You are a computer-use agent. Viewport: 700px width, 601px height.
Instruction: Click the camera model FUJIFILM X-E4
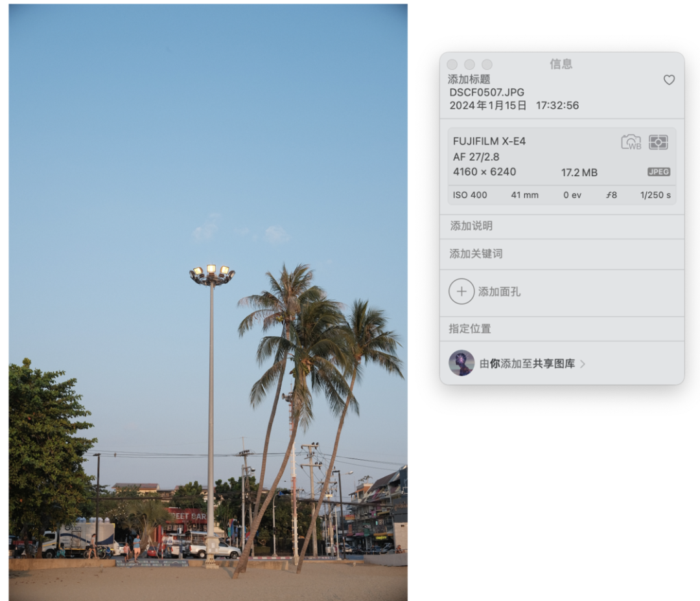click(x=489, y=141)
